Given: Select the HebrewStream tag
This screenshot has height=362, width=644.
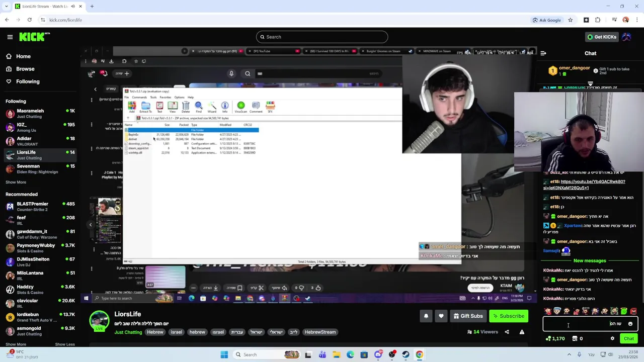Looking at the screenshot, I should 320,332.
